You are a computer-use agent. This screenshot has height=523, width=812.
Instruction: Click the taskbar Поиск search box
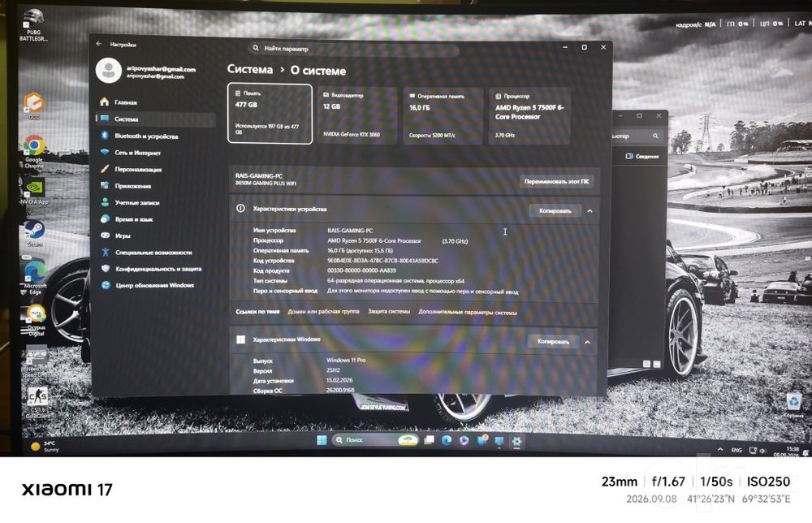375,439
